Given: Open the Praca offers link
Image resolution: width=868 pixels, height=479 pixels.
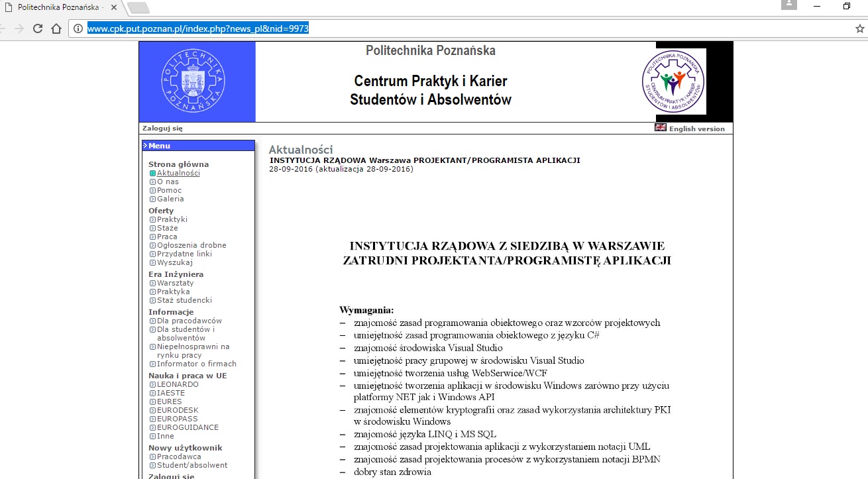Looking at the screenshot, I should (x=167, y=237).
